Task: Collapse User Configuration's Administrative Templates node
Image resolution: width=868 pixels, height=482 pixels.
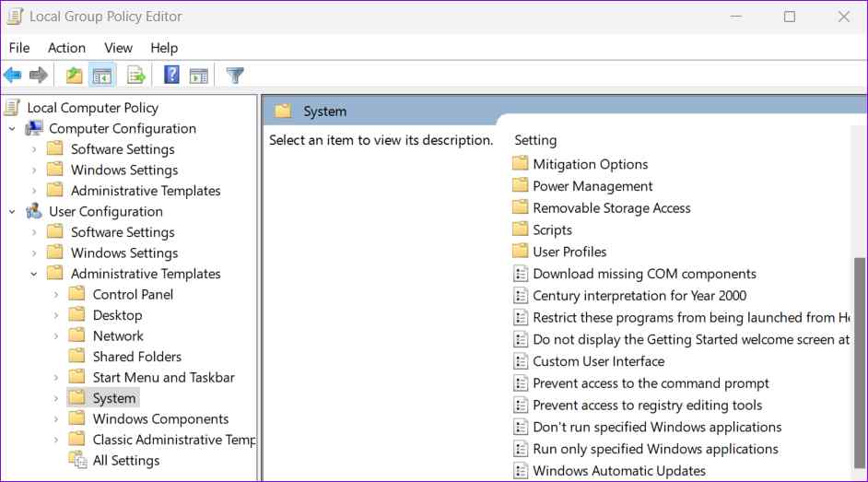Action: pos(34,274)
